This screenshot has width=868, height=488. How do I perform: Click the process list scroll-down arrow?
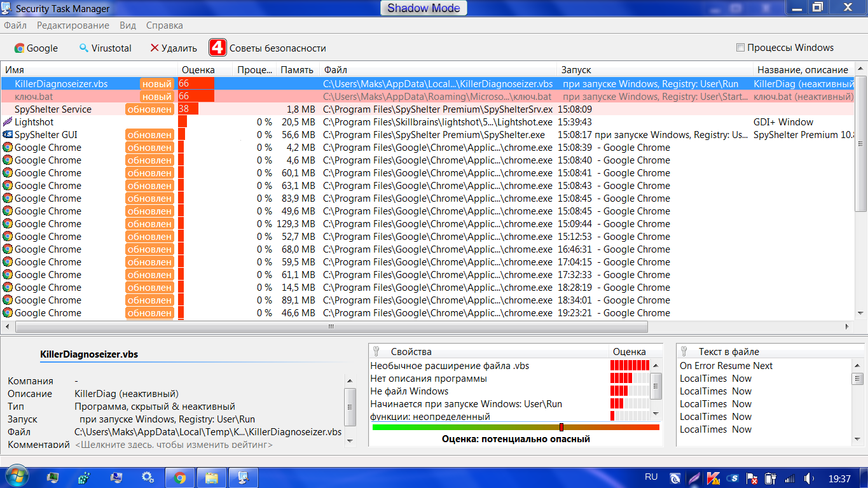[861, 314]
